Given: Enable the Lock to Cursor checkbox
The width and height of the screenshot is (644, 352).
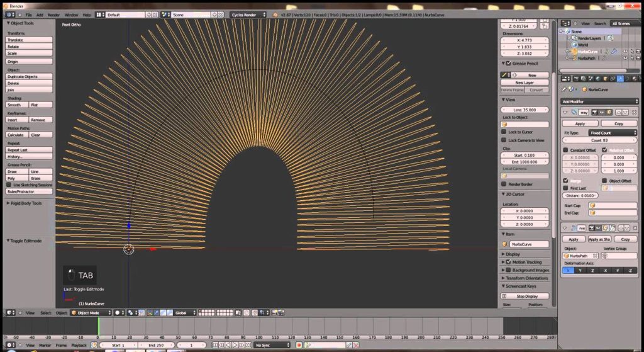Looking at the screenshot, I should 504,132.
